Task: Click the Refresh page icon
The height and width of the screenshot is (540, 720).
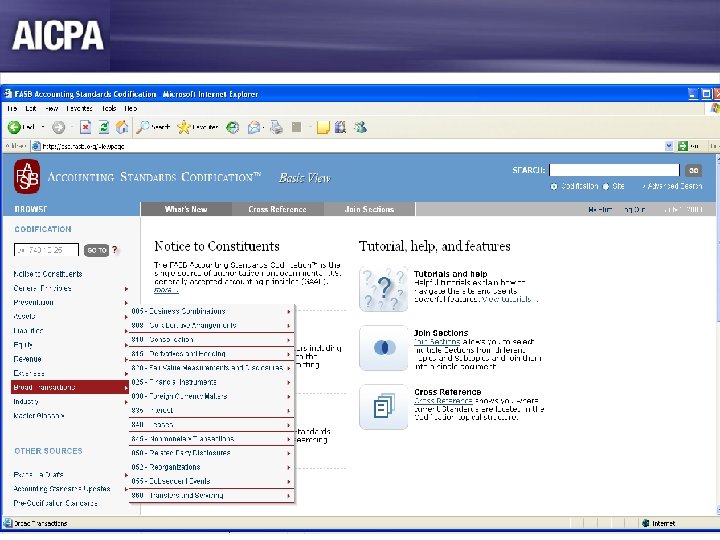Action: [104, 127]
